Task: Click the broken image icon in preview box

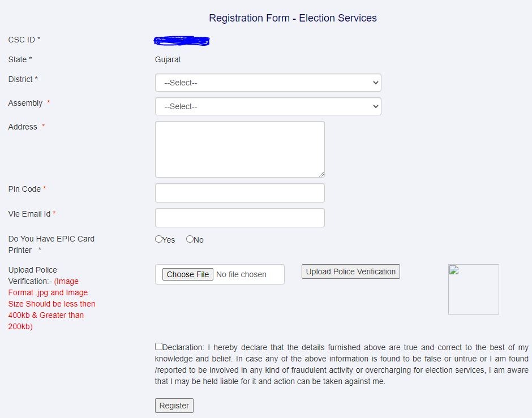Action: click(x=454, y=270)
